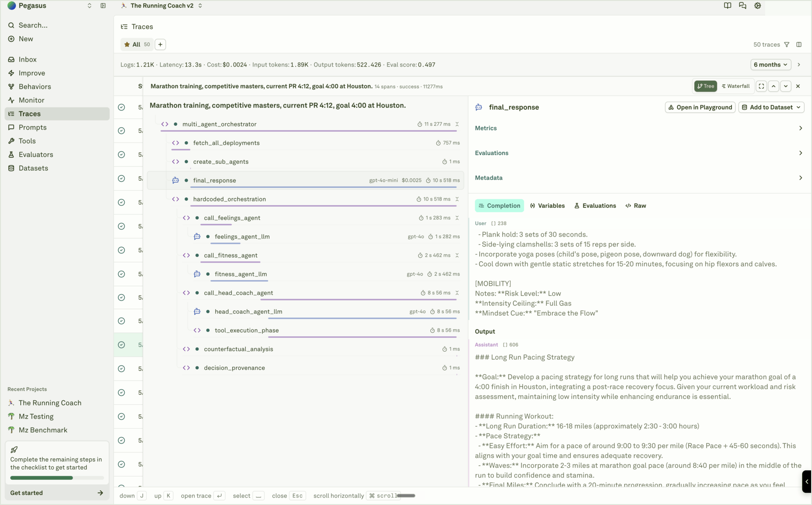Open Mz Testing recent project

coord(57,416)
